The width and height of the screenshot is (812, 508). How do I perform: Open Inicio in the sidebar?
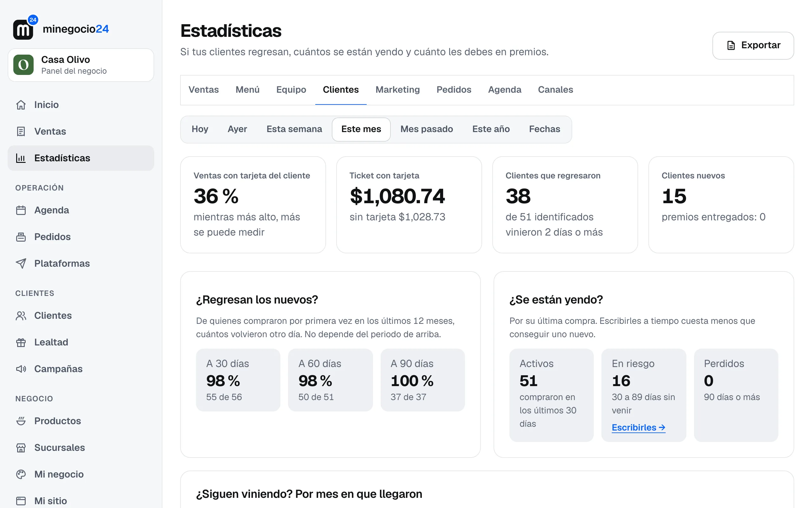[x=81, y=105]
